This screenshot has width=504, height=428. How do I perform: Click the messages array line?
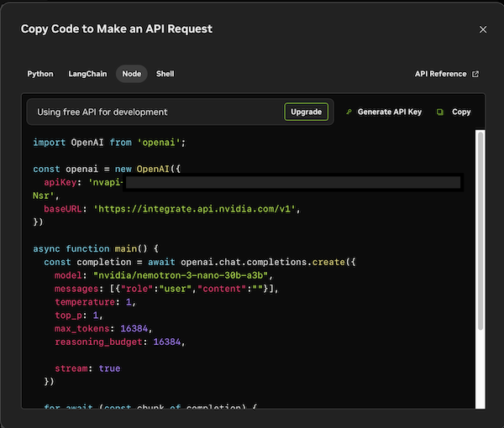(x=166, y=289)
